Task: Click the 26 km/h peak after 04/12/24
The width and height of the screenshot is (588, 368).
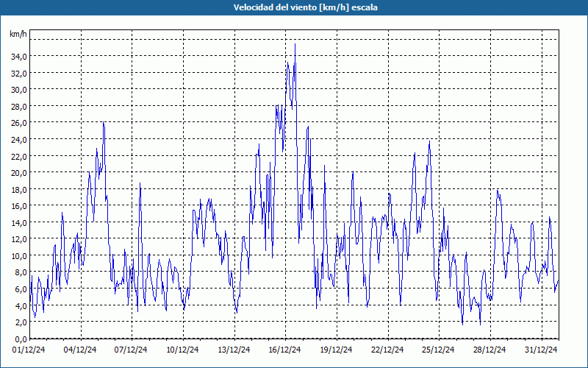Action: coord(104,122)
